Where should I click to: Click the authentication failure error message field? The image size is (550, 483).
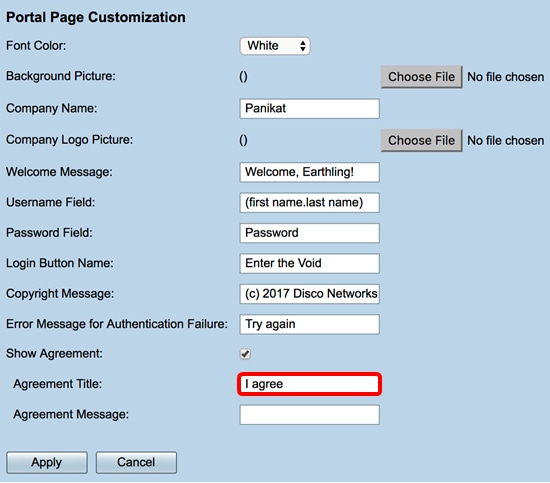pos(309,324)
